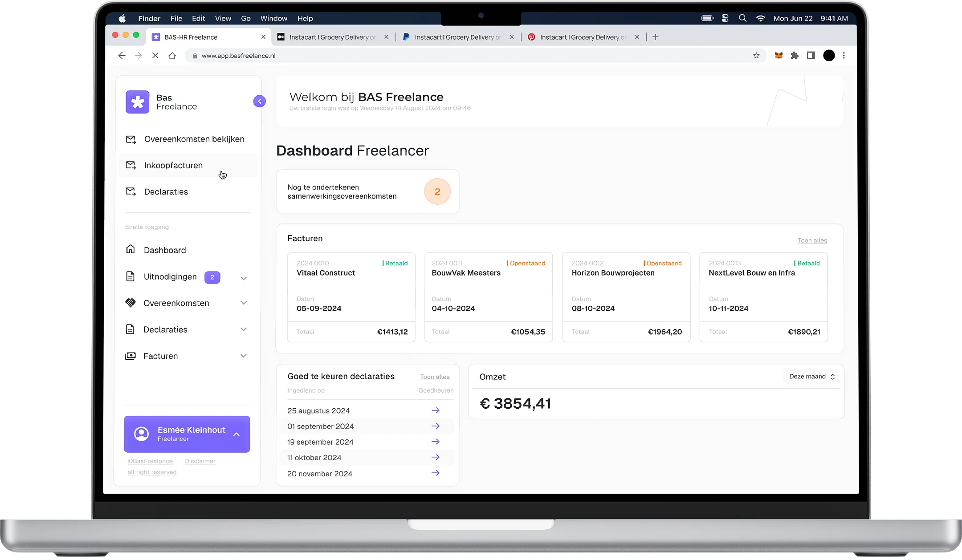The height and width of the screenshot is (560, 962).
Task: Expand Esmée Kleinhout profile menu
Action: (236, 434)
